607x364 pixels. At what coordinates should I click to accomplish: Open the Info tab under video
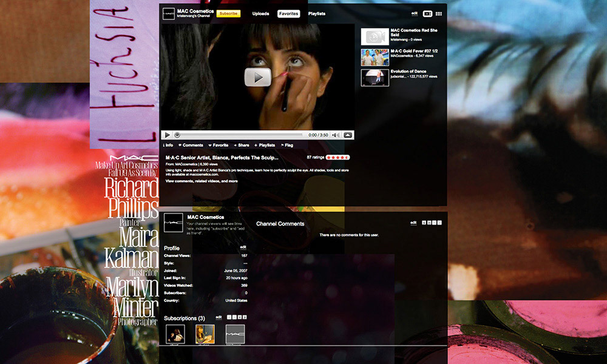[x=168, y=146]
